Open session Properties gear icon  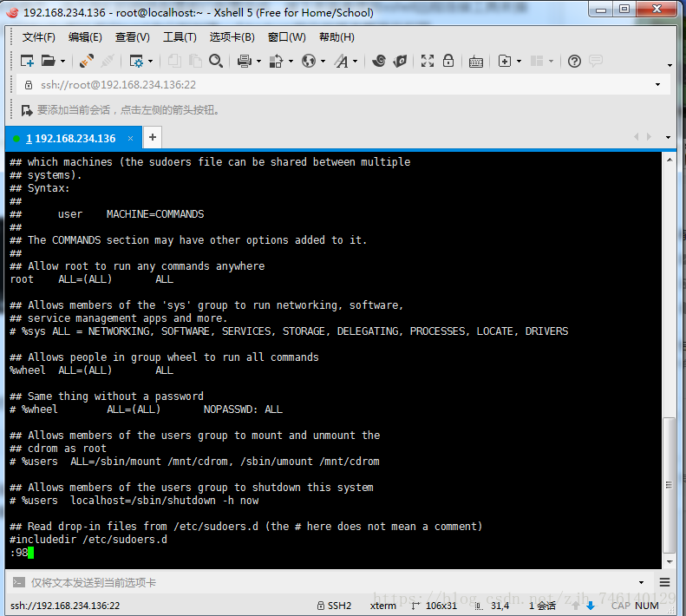(136, 61)
